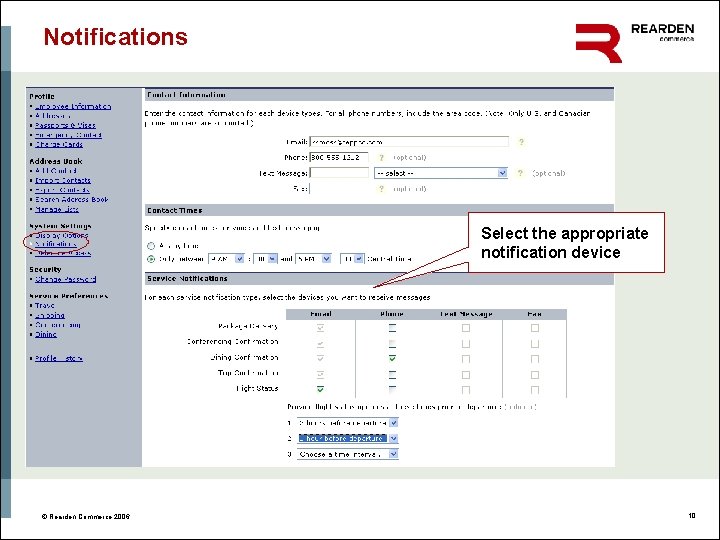Open the Passports & Visas link
720x540 pixels.
coord(65,125)
